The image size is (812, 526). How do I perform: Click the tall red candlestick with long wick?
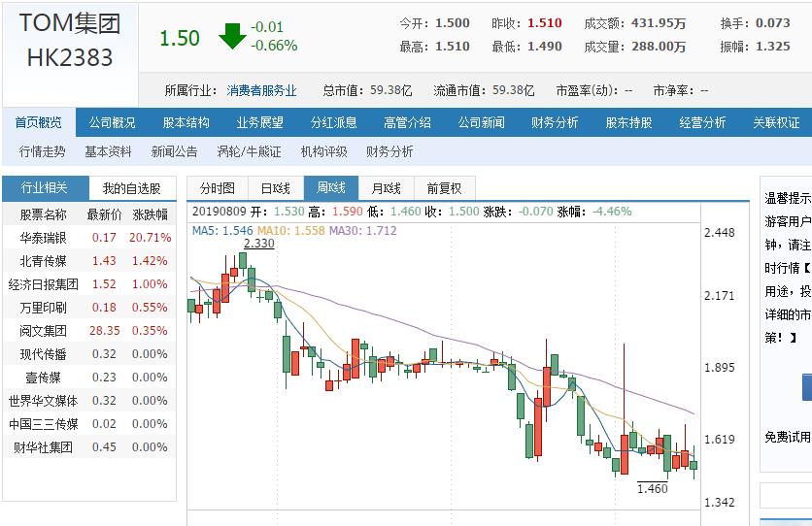click(624, 451)
